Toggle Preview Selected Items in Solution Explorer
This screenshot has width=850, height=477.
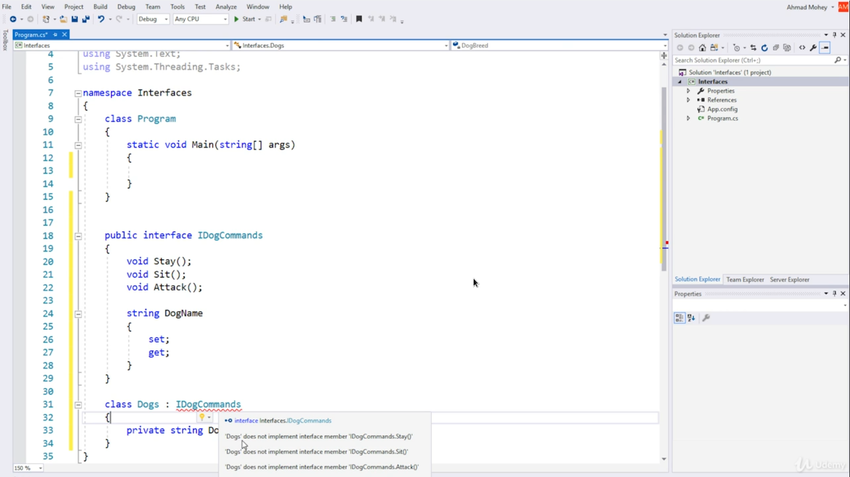tap(825, 48)
